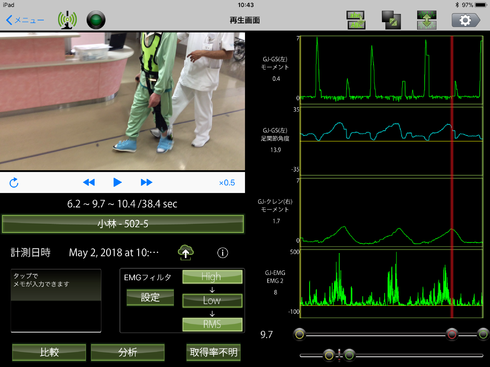Tap the 6.2 ~ 9.7 ~ 10.4 /38.4 sec text

click(122, 204)
